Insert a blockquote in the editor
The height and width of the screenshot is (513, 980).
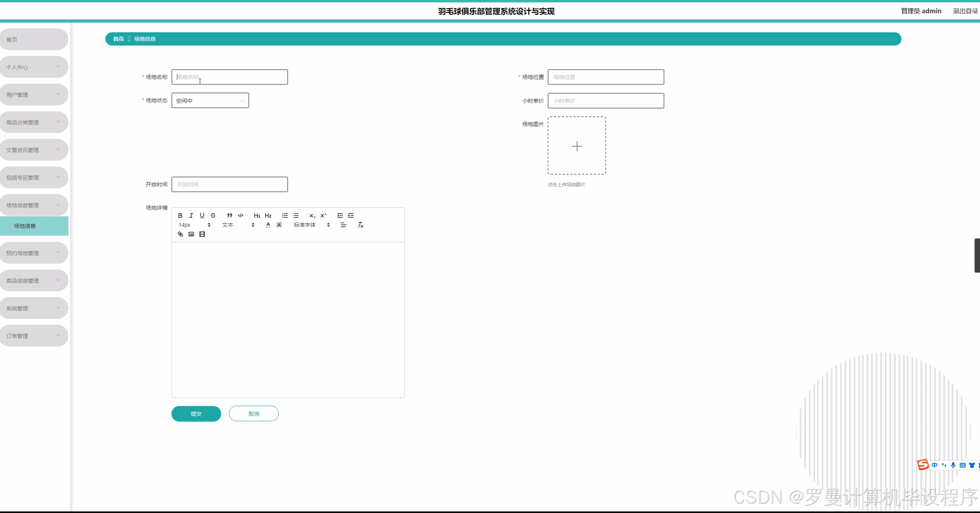[x=229, y=216]
